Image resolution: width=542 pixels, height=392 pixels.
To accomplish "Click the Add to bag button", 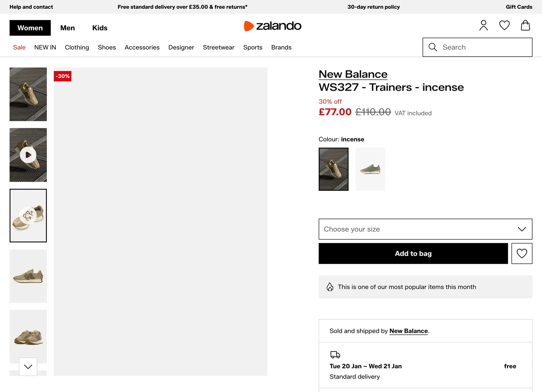I will pos(413,253).
